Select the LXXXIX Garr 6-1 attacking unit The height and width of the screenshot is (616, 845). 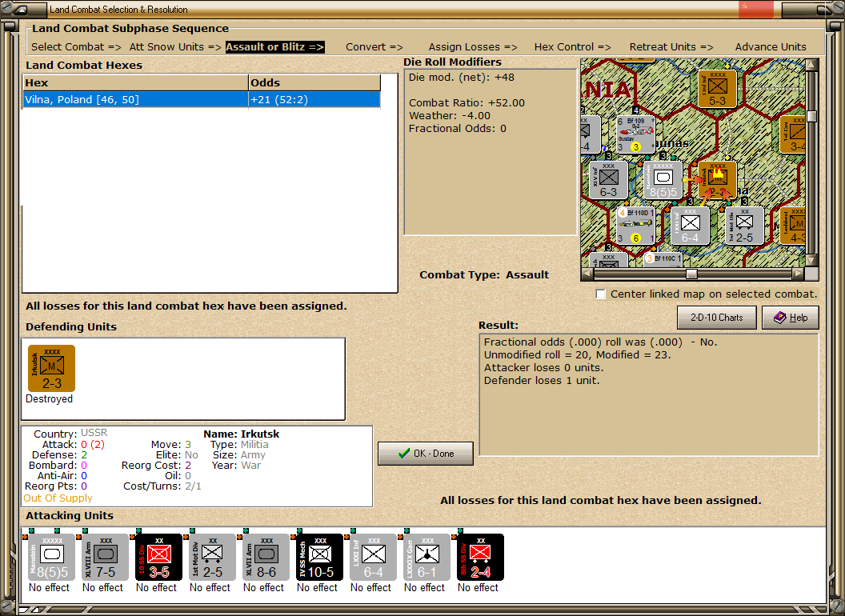427,557
